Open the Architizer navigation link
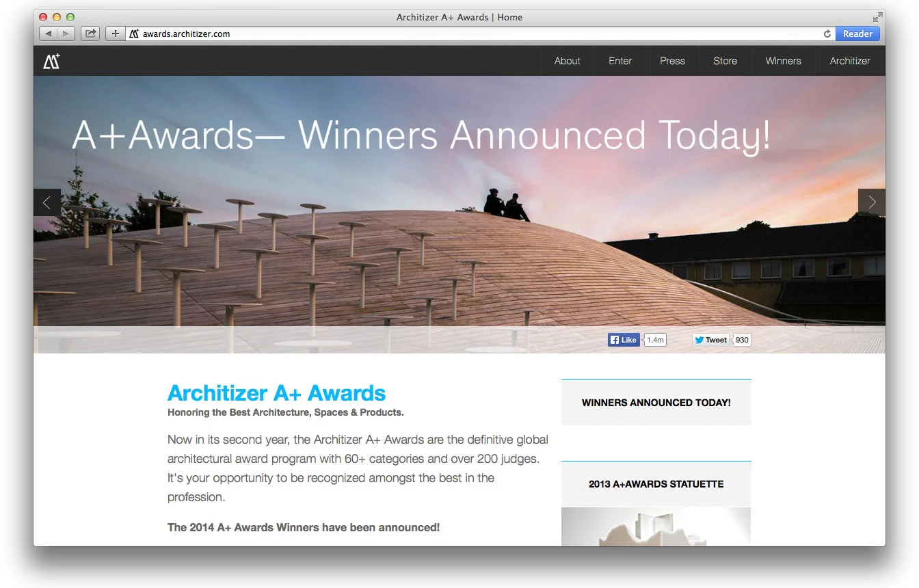The image size is (919, 588). pos(850,61)
